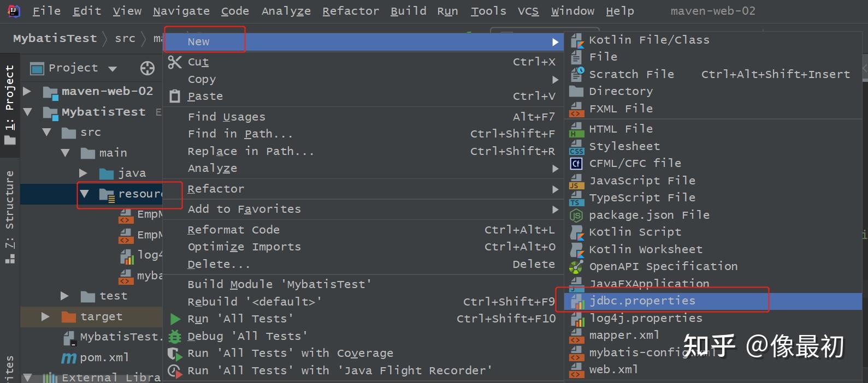Click the Cut scissors icon
Viewport: 868px width, 383px height.
[175, 62]
